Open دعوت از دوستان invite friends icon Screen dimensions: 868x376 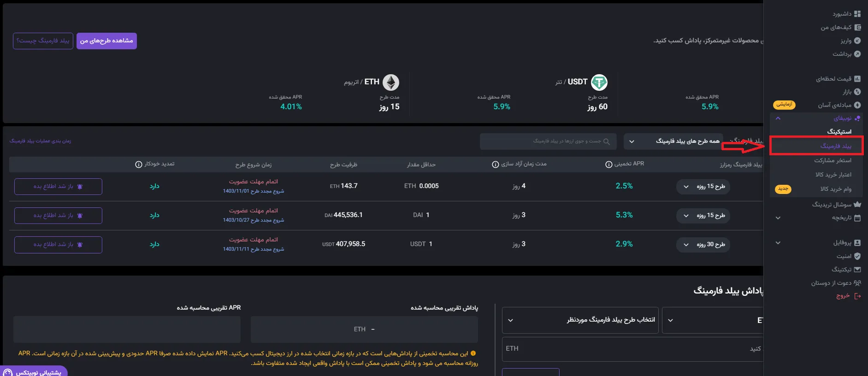pos(857,283)
